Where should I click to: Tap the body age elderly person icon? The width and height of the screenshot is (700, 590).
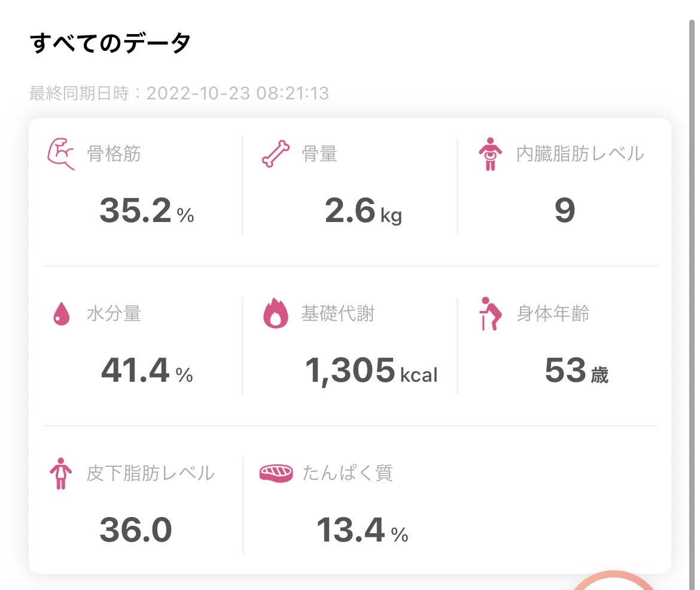(490, 314)
